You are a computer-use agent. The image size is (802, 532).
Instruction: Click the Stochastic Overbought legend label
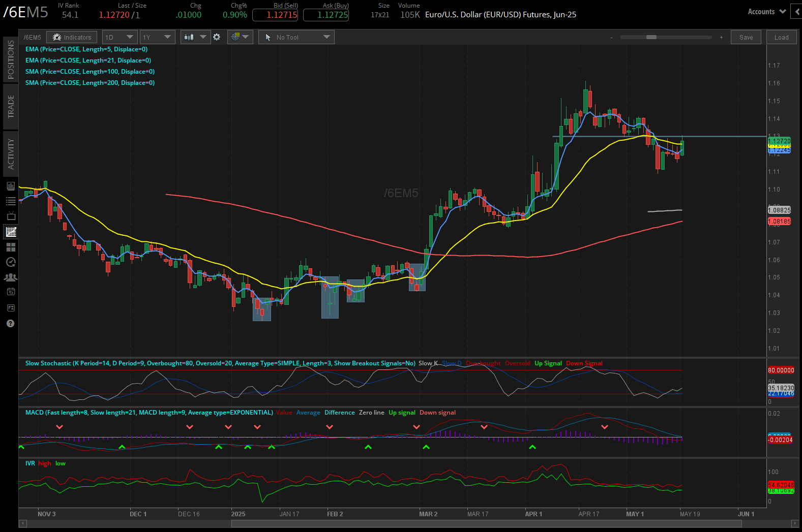[x=483, y=363]
